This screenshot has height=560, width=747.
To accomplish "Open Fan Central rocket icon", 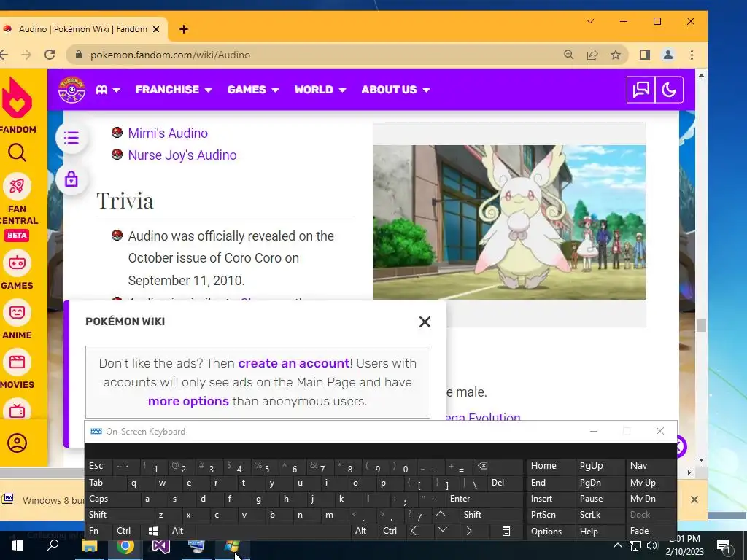I will coord(17,186).
